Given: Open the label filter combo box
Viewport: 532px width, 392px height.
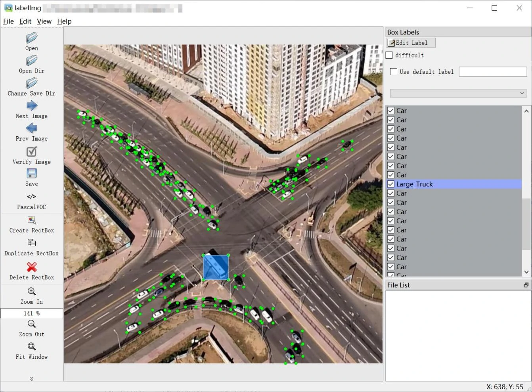Looking at the screenshot, I should [x=458, y=93].
